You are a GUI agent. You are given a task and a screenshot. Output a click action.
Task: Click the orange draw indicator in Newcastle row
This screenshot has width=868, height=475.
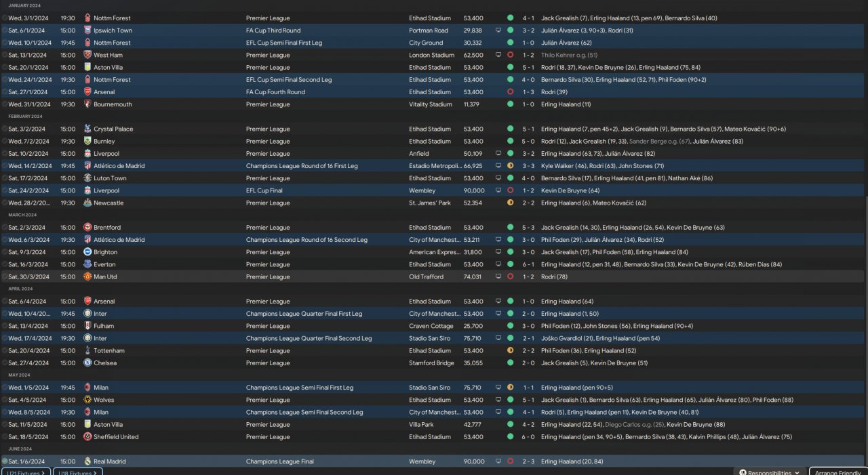[x=510, y=203]
